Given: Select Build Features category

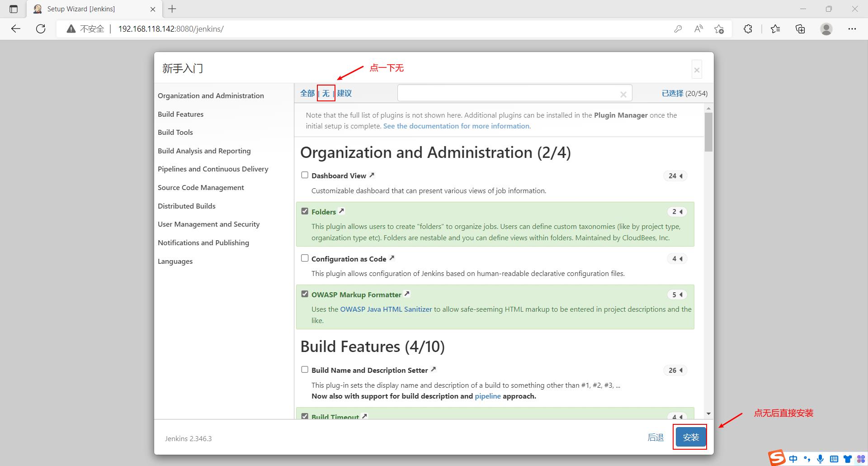Looking at the screenshot, I should point(180,114).
